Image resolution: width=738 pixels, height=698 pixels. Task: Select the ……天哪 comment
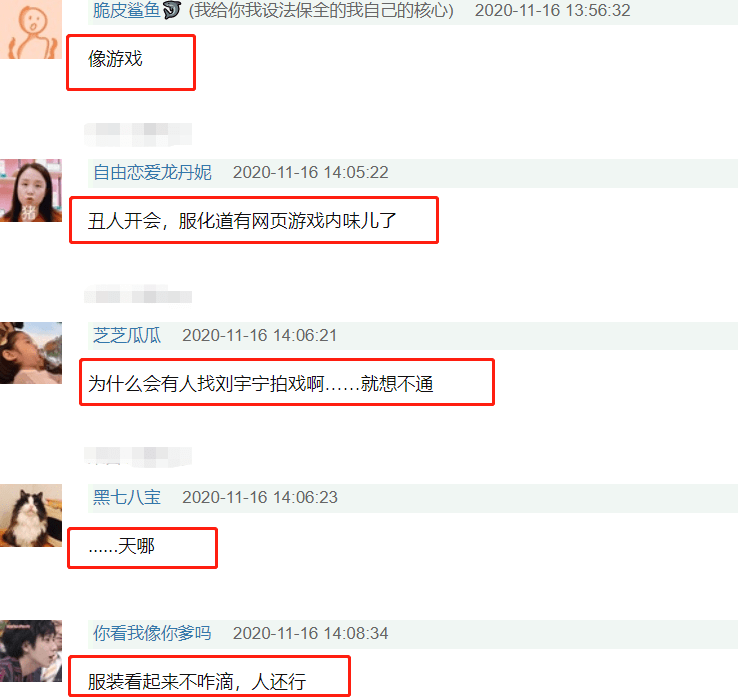click(x=121, y=546)
